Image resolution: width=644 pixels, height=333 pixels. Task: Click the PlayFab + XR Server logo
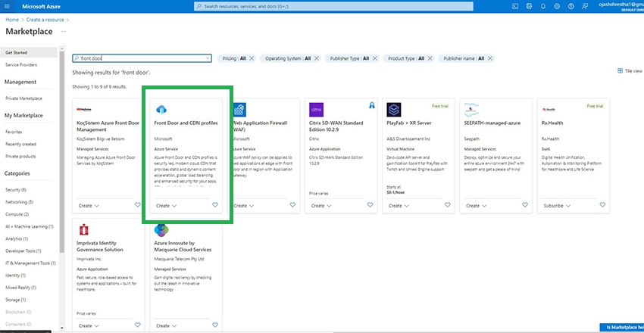[394, 110]
